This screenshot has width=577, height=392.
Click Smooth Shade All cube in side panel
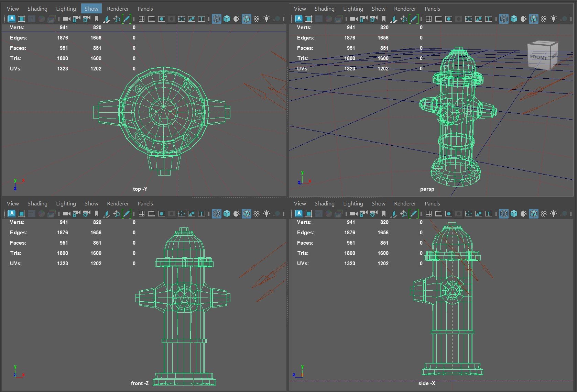[514, 214]
